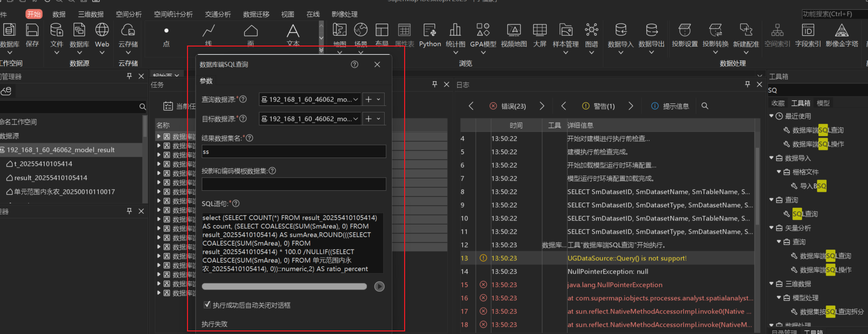Image resolution: width=868 pixels, height=334 pixels.
Task: Run the SQL query with play button
Action: pyautogui.click(x=379, y=286)
